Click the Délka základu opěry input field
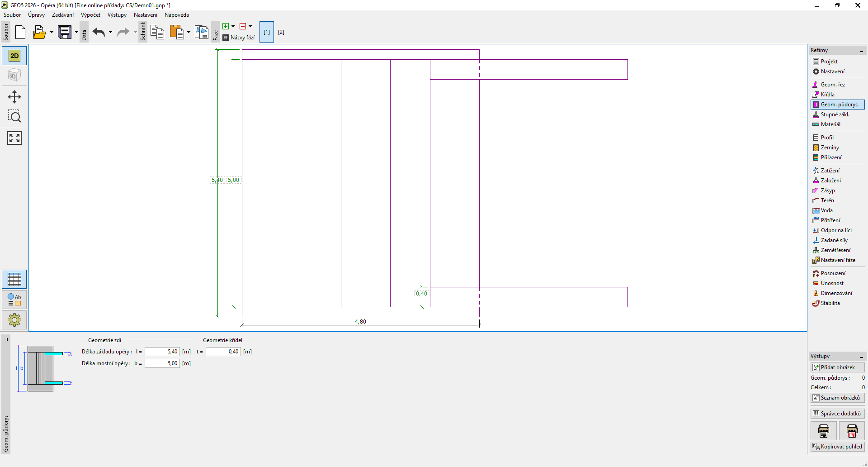Image resolution: width=868 pixels, height=467 pixels. [162, 352]
